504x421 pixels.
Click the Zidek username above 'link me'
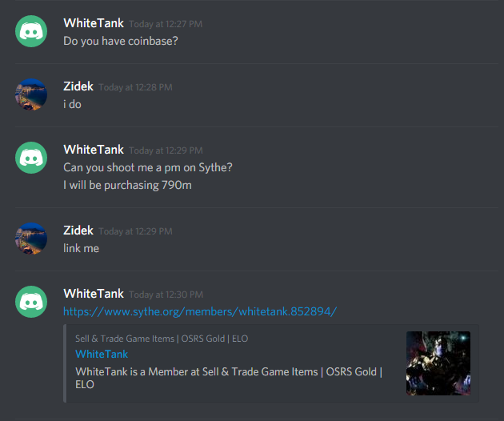tap(78, 231)
